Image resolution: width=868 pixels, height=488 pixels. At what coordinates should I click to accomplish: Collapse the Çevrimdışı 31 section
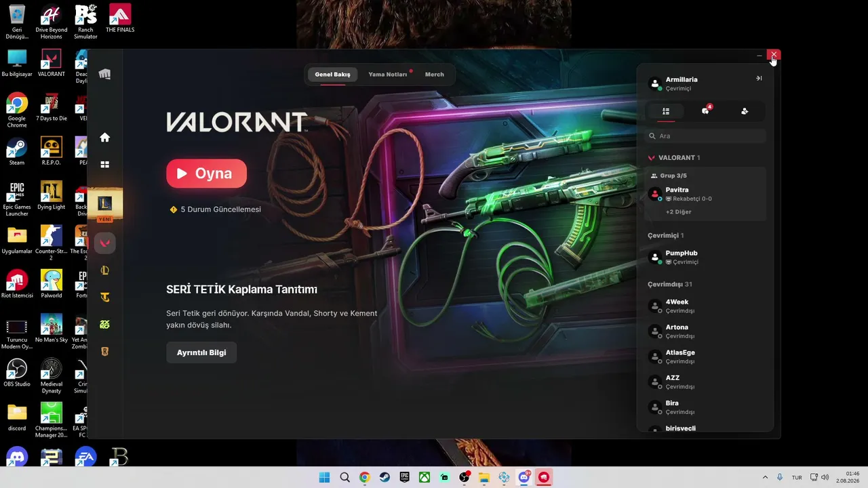pos(670,284)
